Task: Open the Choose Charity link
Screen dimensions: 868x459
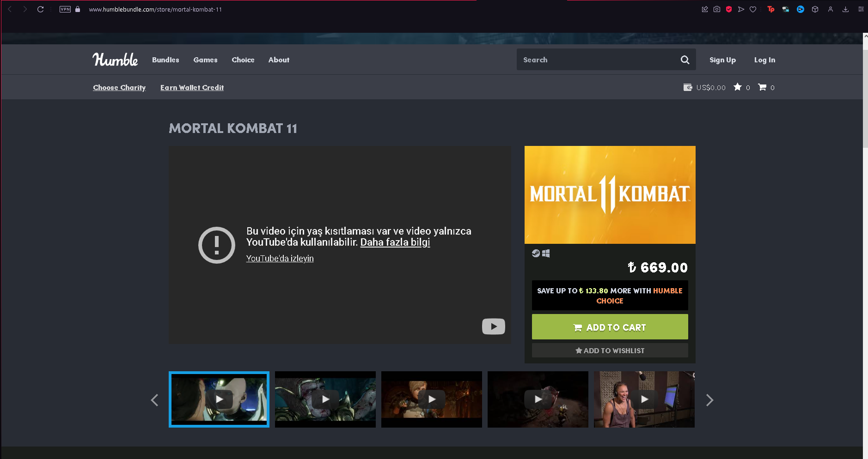Action: (119, 88)
